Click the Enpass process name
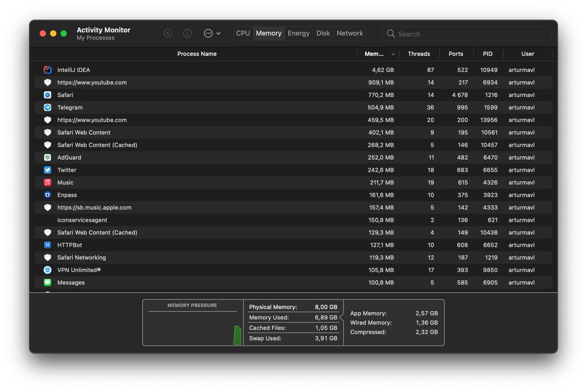 67,195
